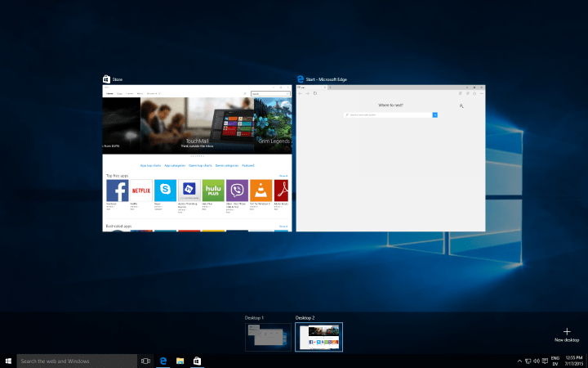Open the VLC app tile in Store
Screen dimensions: 588x368
tap(261, 191)
